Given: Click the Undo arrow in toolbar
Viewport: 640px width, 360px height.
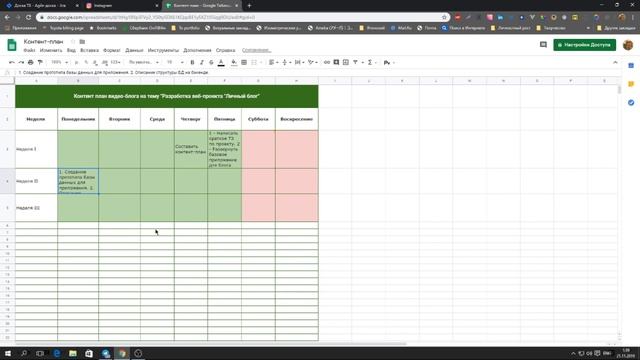Looking at the screenshot, I should (x=11, y=62).
